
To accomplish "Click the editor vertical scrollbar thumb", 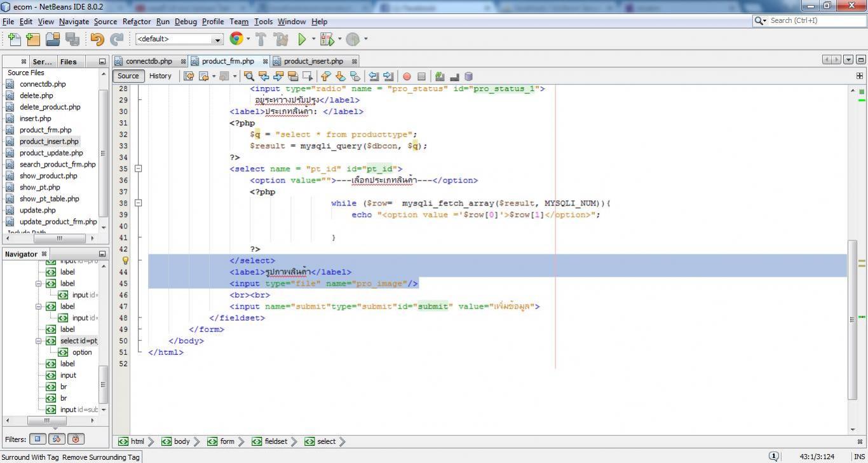I will (x=852, y=320).
